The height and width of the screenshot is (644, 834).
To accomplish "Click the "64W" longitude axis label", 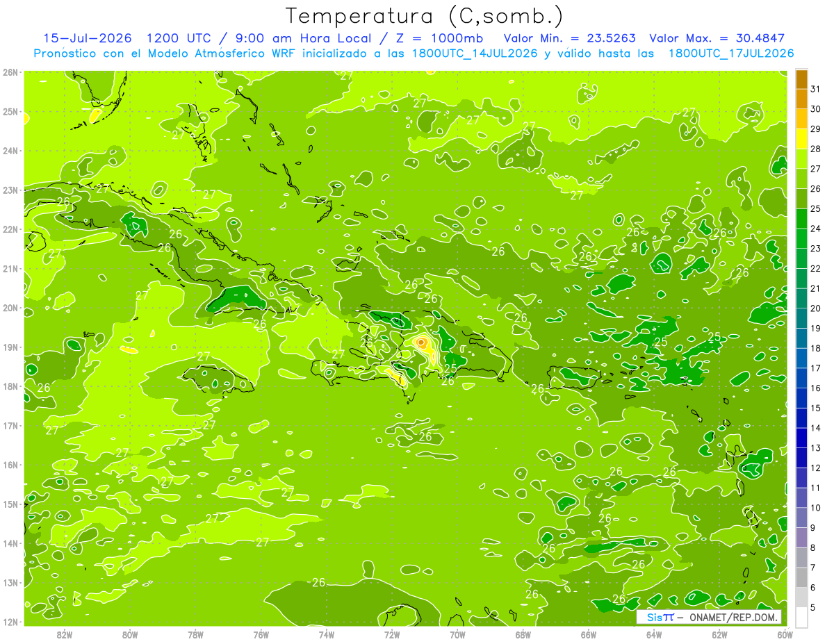I will (654, 634).
